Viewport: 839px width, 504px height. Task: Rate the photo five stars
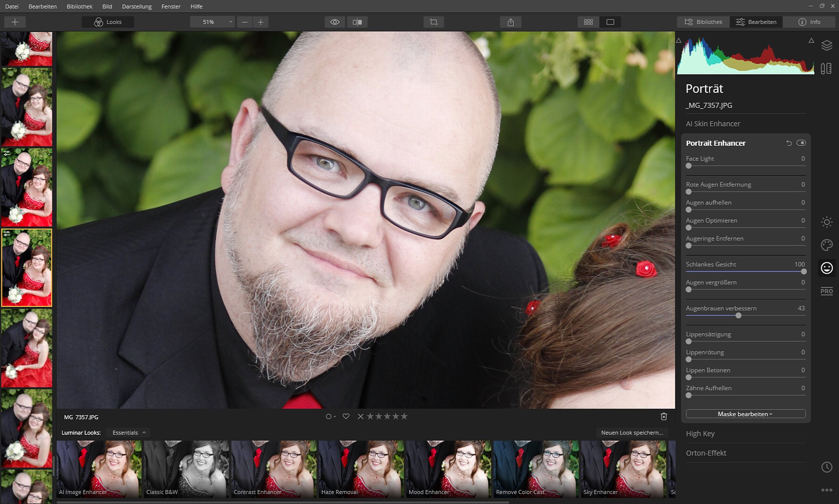[404, 416]
